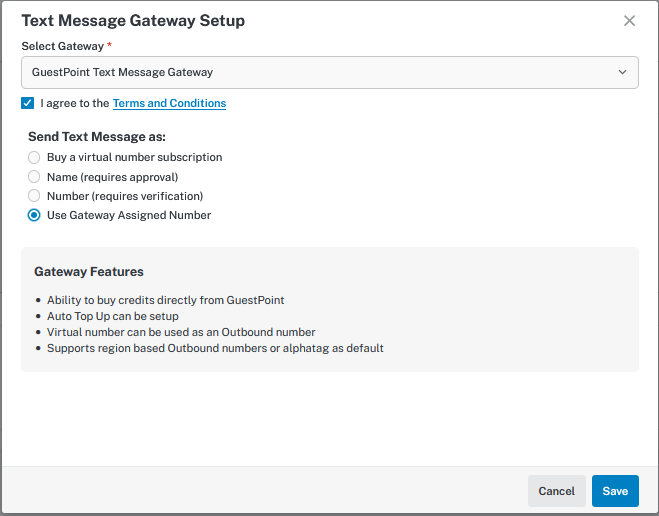659x516 pixels.
Task: Pick the Number (requires verification) radio option
Action: tap(34, 196)
